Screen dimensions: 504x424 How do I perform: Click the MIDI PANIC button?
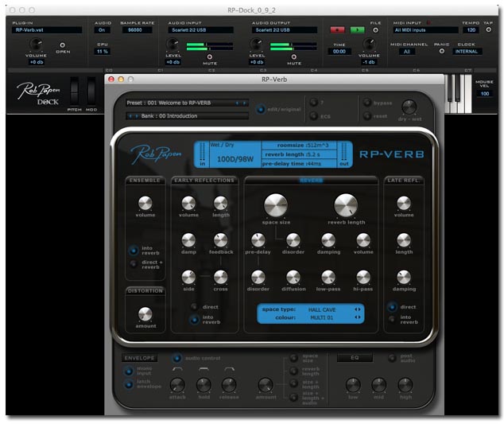[442, 51]
